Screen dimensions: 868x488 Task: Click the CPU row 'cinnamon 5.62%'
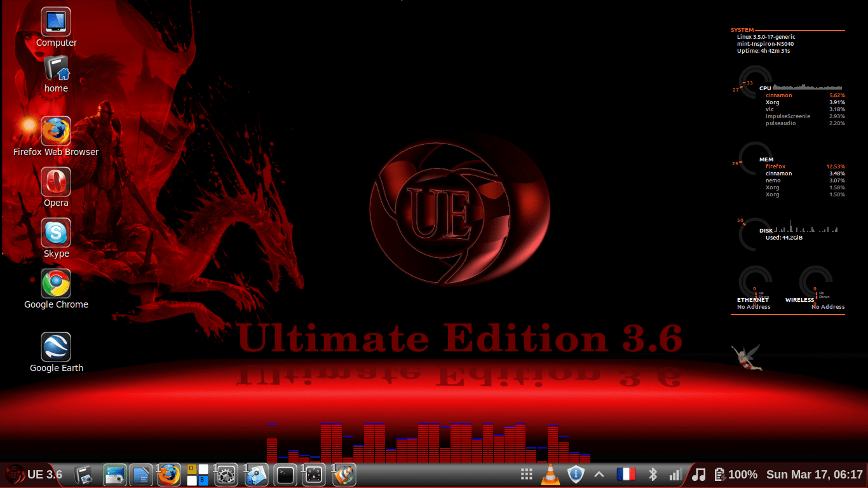pos(805,95)
